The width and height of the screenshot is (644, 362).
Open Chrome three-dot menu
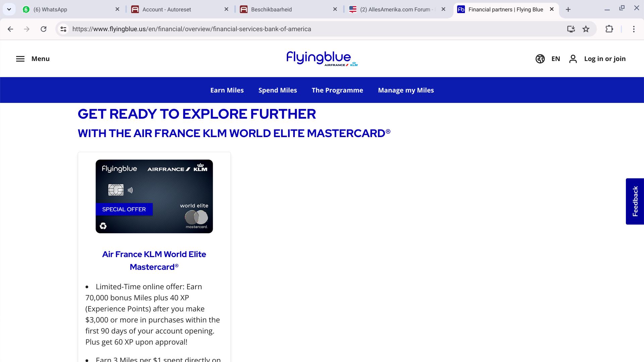[x=634, y=29]
